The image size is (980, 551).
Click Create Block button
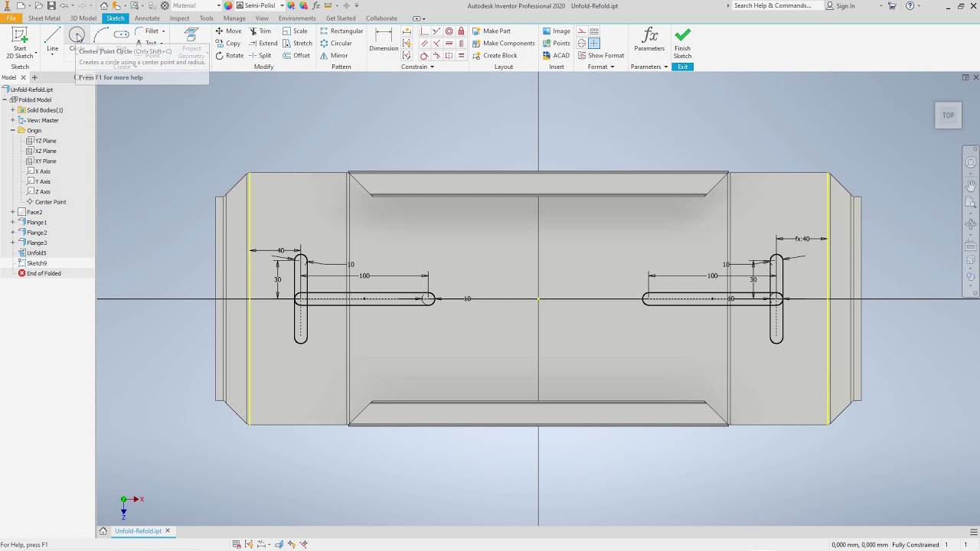(494, 56)
